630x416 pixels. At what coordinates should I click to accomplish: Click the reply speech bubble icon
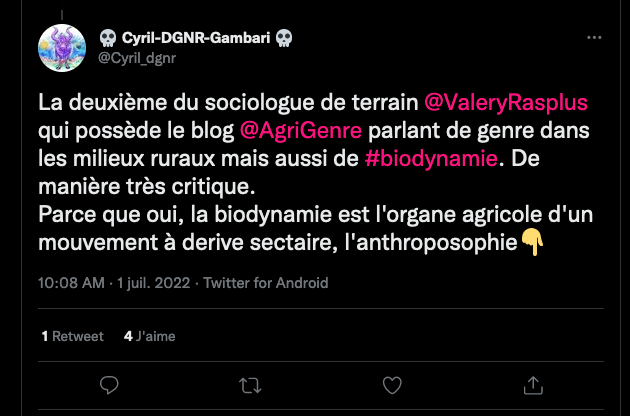tap(110, 385)
